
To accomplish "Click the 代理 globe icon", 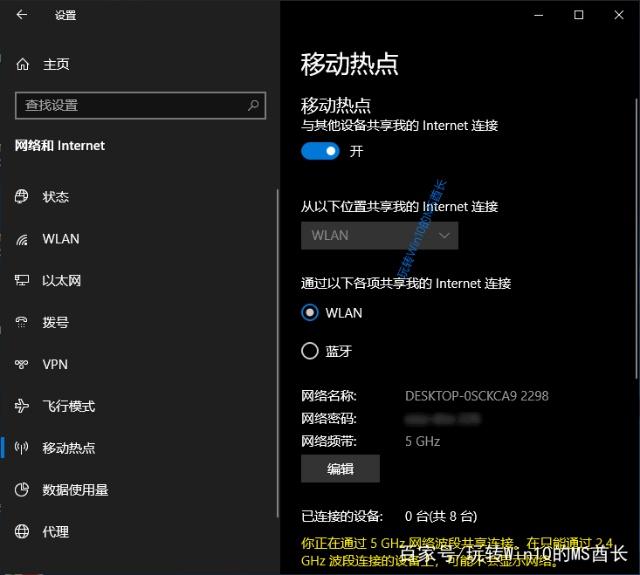I will pyautogui.click(x=22, y=531).
